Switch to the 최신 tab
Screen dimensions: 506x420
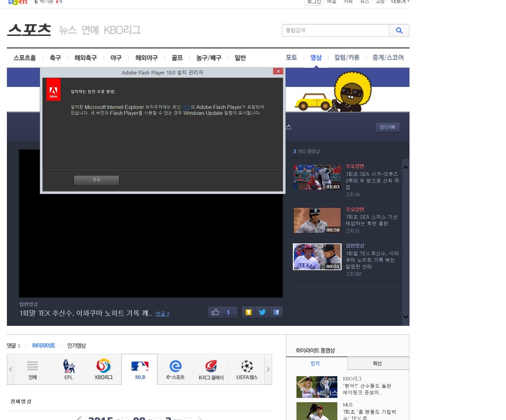pos(377,363)
